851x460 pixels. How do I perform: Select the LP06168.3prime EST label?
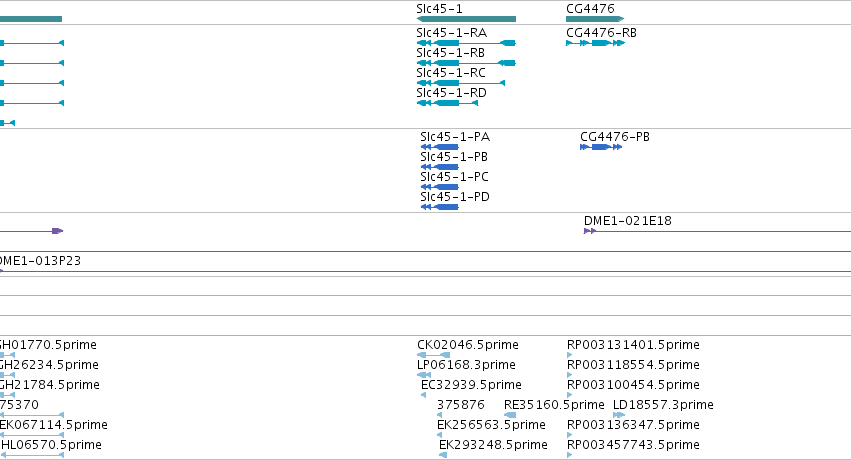tap(466, 366)
